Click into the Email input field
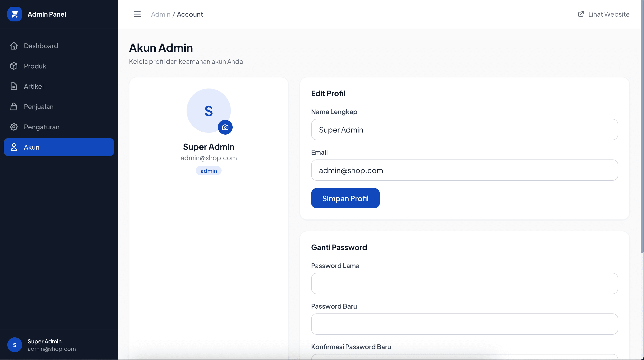 point(464,170)
